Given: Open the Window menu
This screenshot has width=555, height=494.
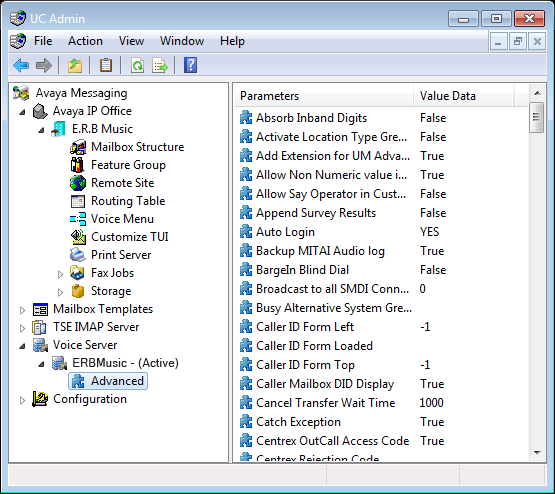Looking at the screenshot, I should [182, 41].
